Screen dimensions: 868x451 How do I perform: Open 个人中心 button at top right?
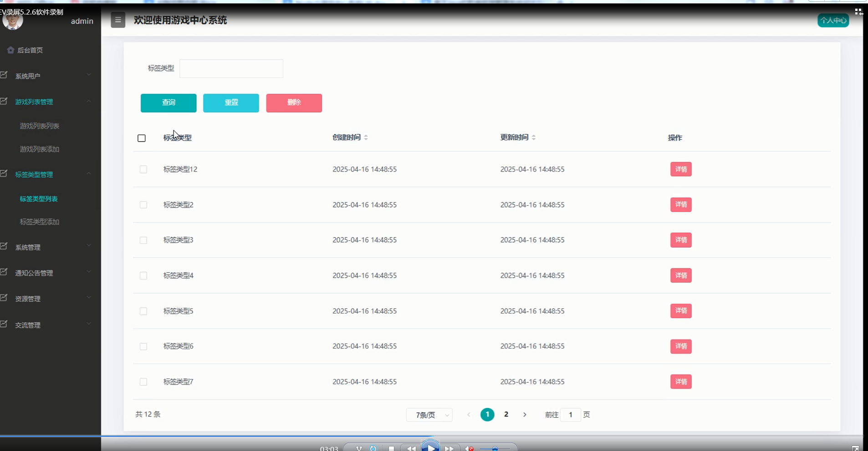(833, 20)
